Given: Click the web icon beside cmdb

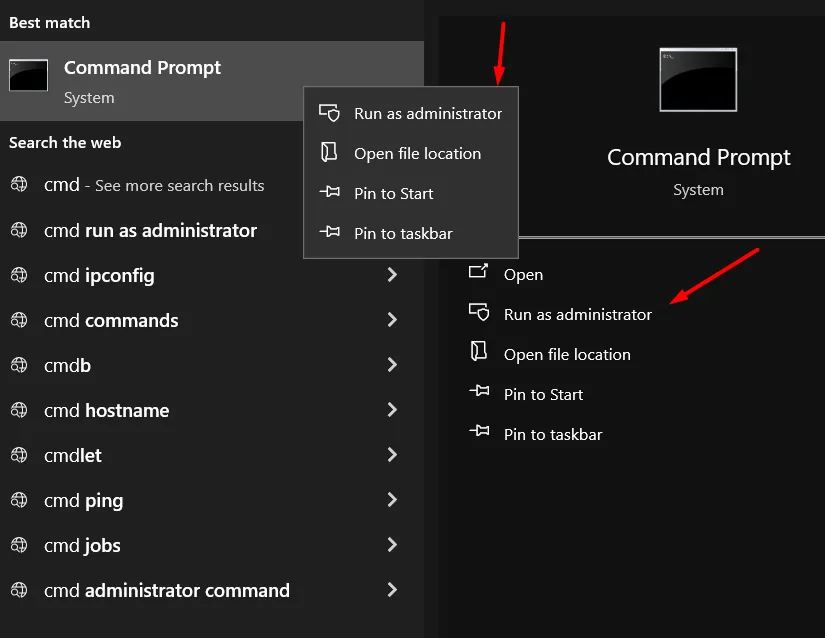Looking at the screenshot, I should (19, 365).
